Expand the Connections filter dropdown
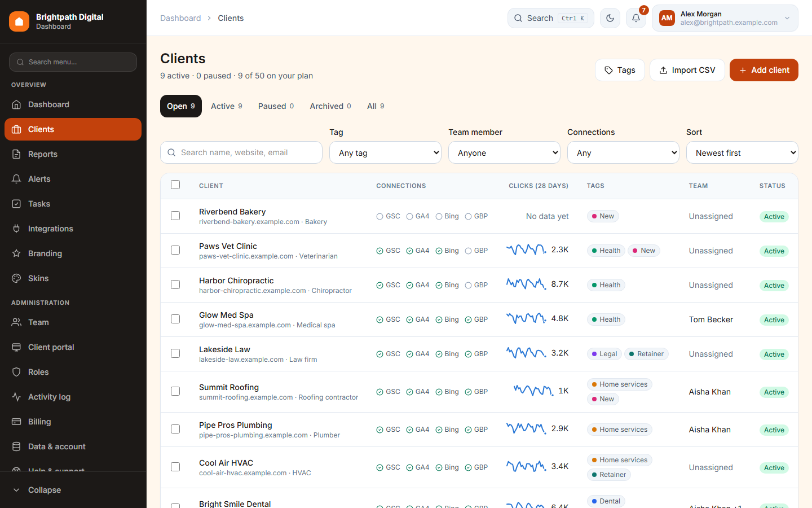The width and height of the screenshot is (812, 508). pos(623,152)
